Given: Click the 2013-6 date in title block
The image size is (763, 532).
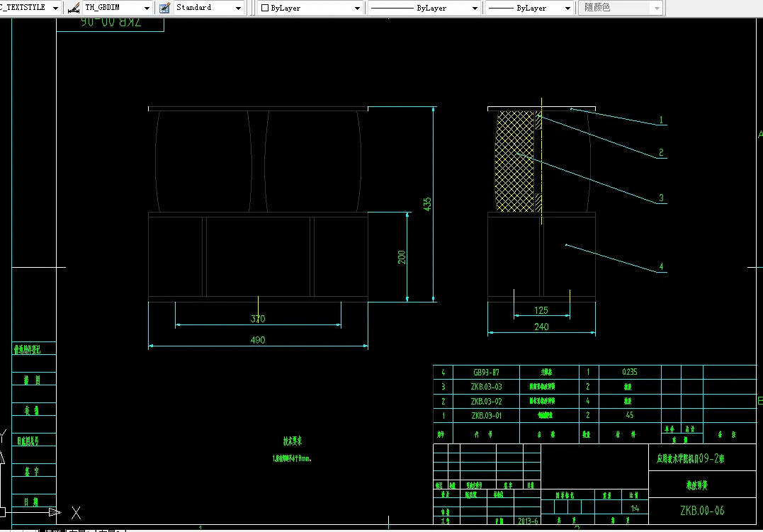Looking at the screenshot, I should [x=528, y=521].
